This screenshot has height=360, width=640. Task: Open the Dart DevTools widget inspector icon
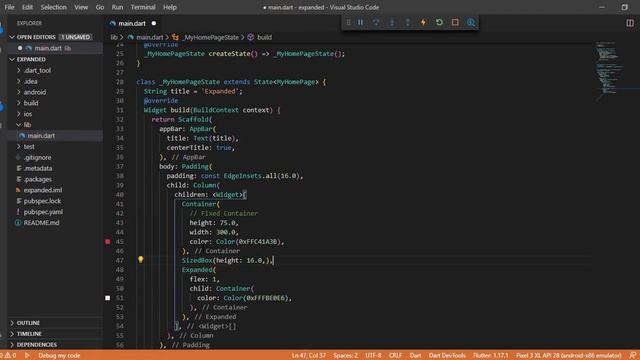471,22
